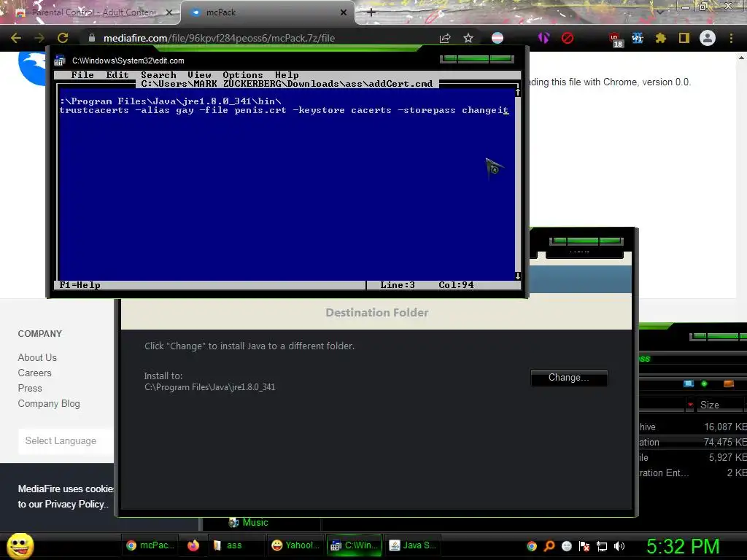The width and height of the screenshot is (747, 560).
Task: Open View menu in edit.com
Action: click(x=199, y=75)
